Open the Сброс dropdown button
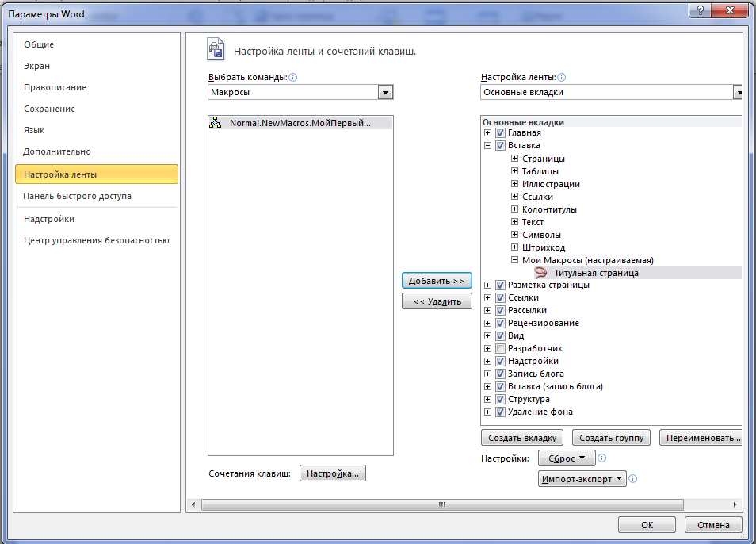756x544 pixels. 567,458
